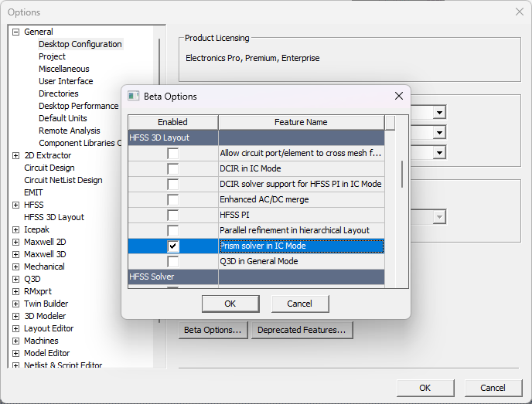
Task: Expand the Machines tree node
Action: click(x=15, y=341)
